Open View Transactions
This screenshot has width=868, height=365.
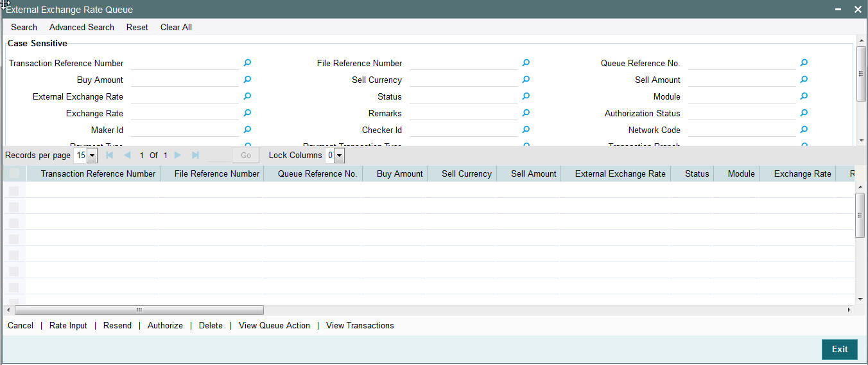click(x=360, y=325)
